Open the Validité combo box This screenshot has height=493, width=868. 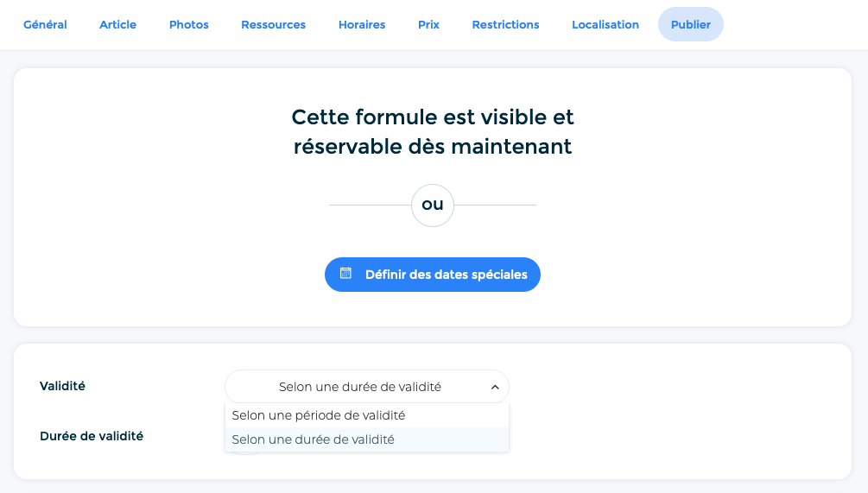(x=366, y=387)
